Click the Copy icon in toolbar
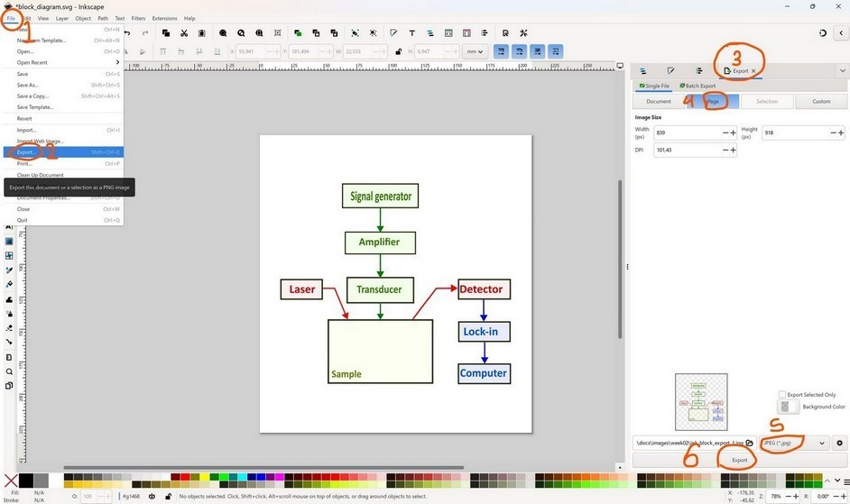The height and width of the screenshot is (504, 850). (166, 33)
